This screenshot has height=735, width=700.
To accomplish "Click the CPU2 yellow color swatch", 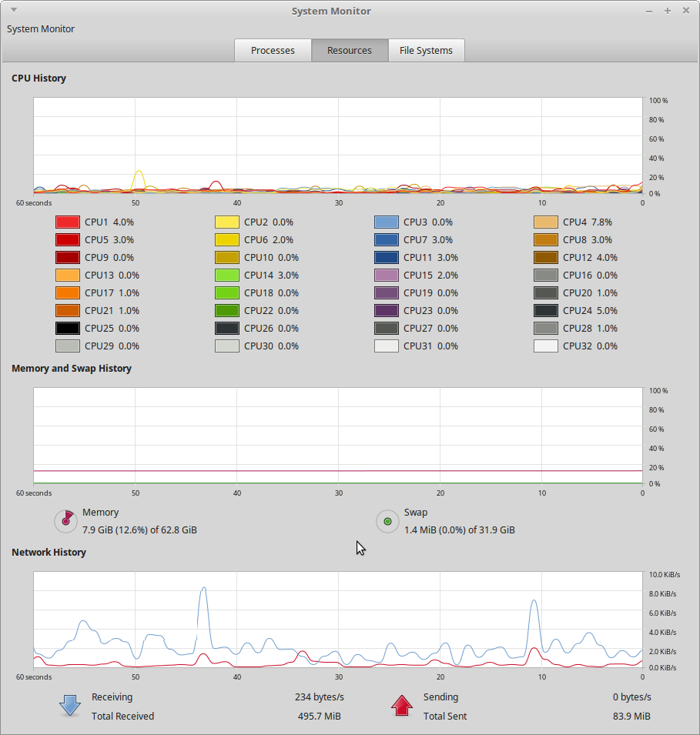I will point(227,222).
